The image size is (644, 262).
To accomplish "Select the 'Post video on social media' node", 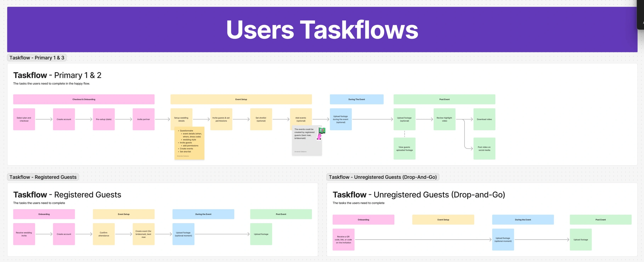I will 484,148.
